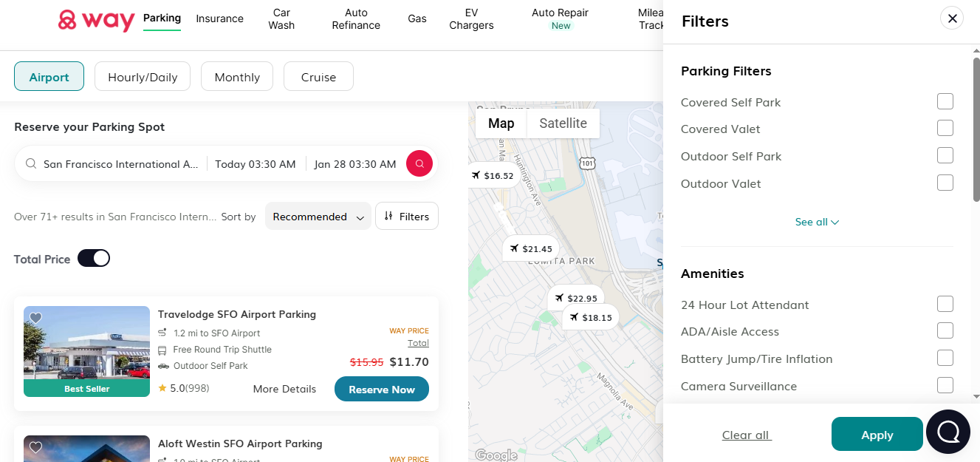
Task: Open the chat support bubble icon
Action: coord(948,432)
